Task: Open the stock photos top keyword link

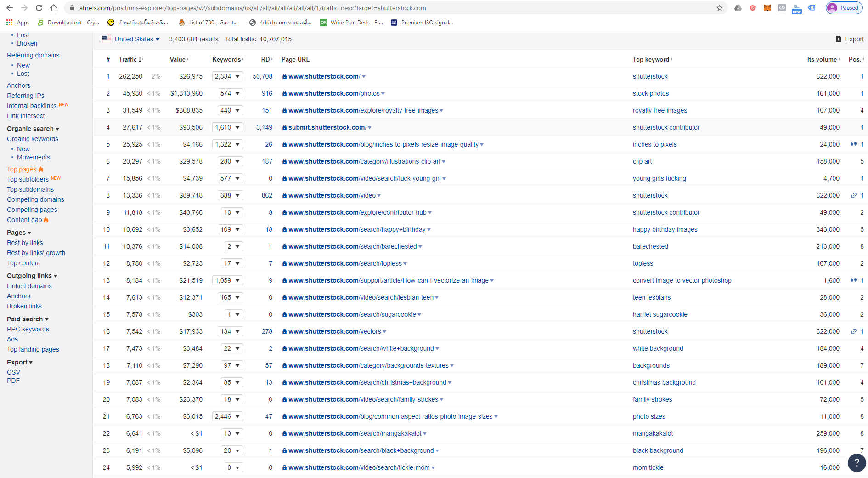Action: coord(651,93)
